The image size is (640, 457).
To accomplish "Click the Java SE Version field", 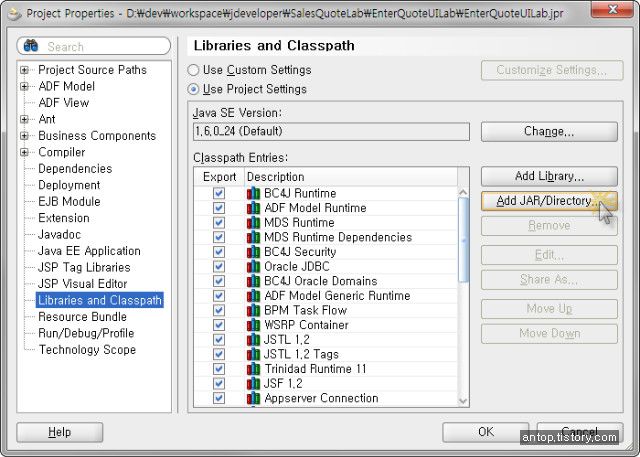I will click(331, 131).
